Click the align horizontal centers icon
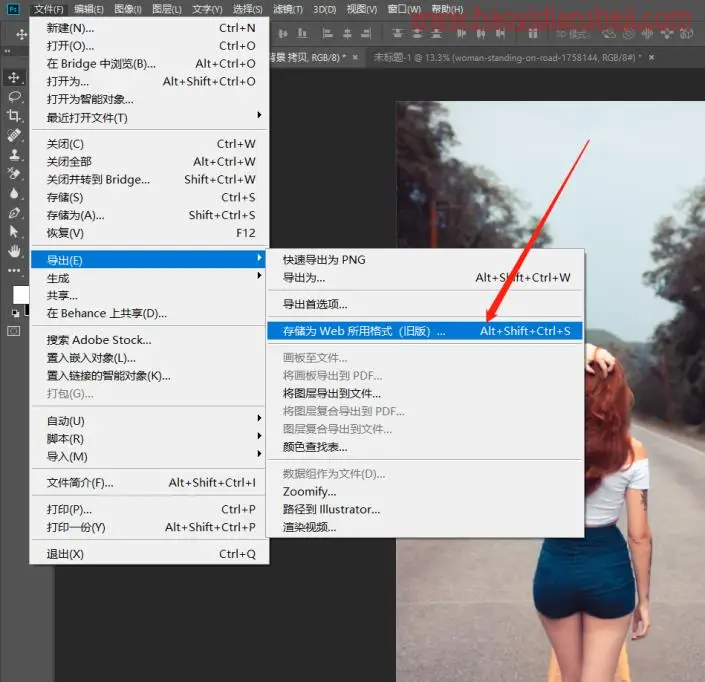 point(347,33)
